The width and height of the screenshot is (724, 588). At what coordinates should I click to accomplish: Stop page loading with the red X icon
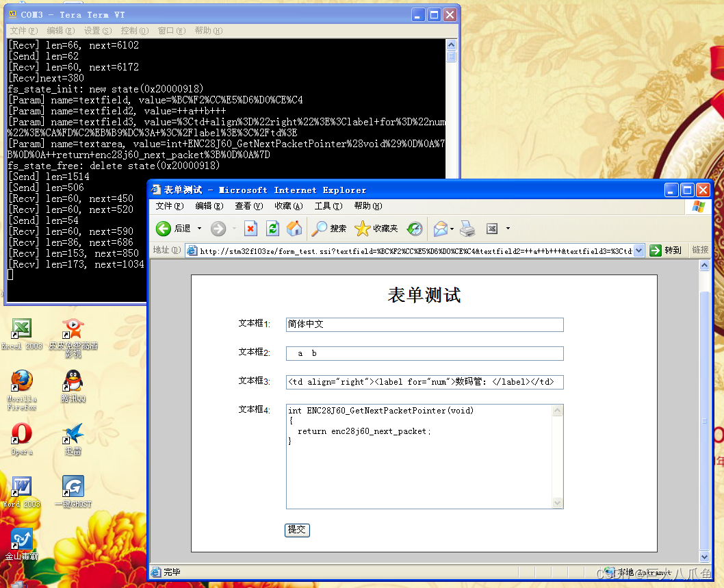[251, 228]
